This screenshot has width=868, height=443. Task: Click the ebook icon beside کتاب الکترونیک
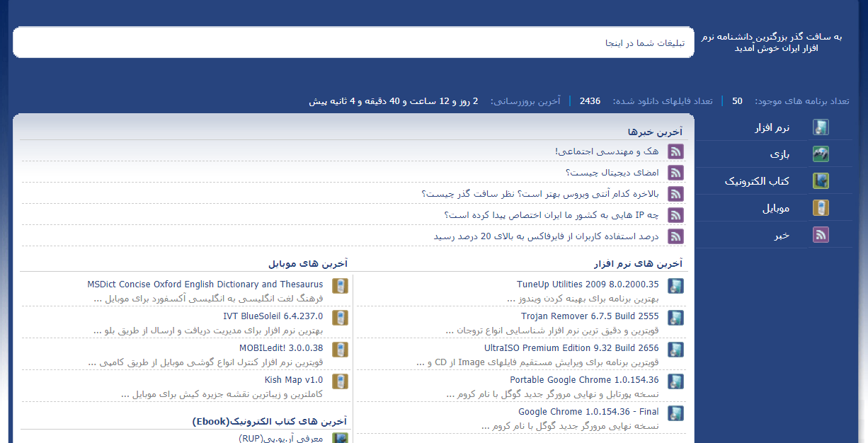821,181
